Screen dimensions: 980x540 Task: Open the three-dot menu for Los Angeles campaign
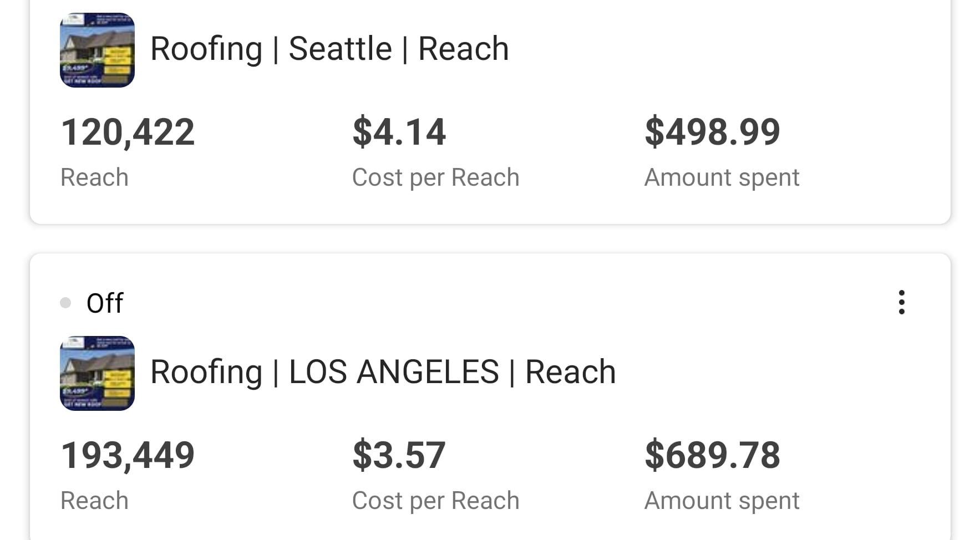(x=901, y=303)
